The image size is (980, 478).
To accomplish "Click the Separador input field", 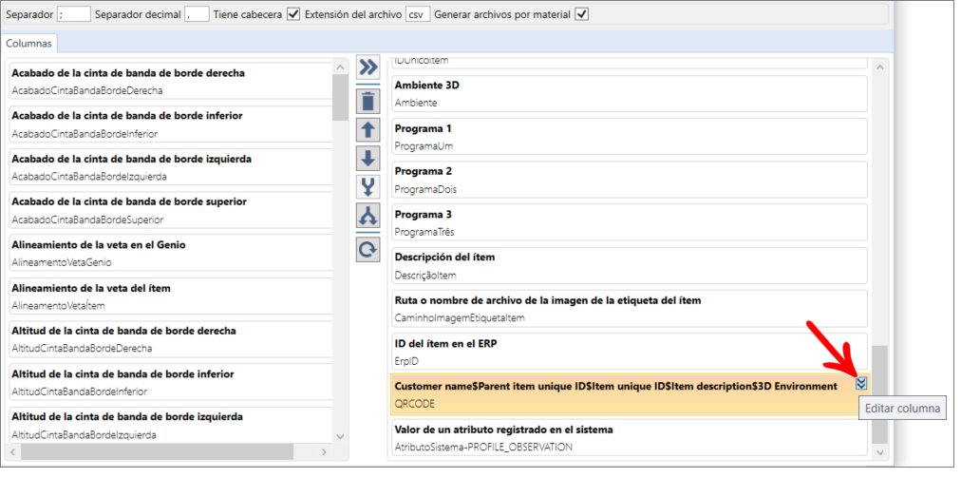I will point(74,14).
